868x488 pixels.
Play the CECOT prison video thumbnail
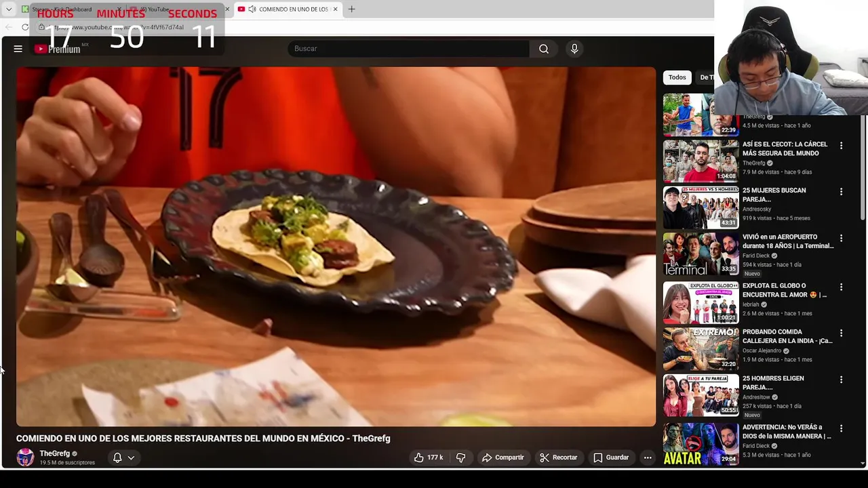(x=701, y=161)
